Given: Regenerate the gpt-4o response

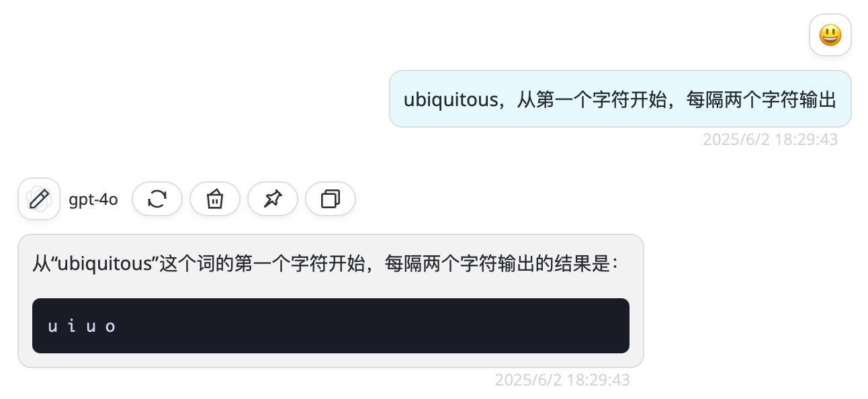Looking at the screenshot, I should (x=157, y=199).
